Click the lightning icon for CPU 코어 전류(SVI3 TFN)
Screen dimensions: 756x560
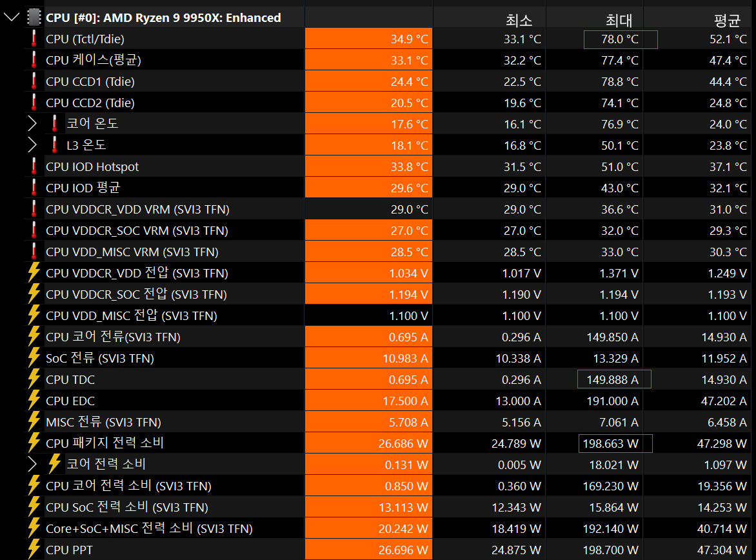click(x=34, y=337)
